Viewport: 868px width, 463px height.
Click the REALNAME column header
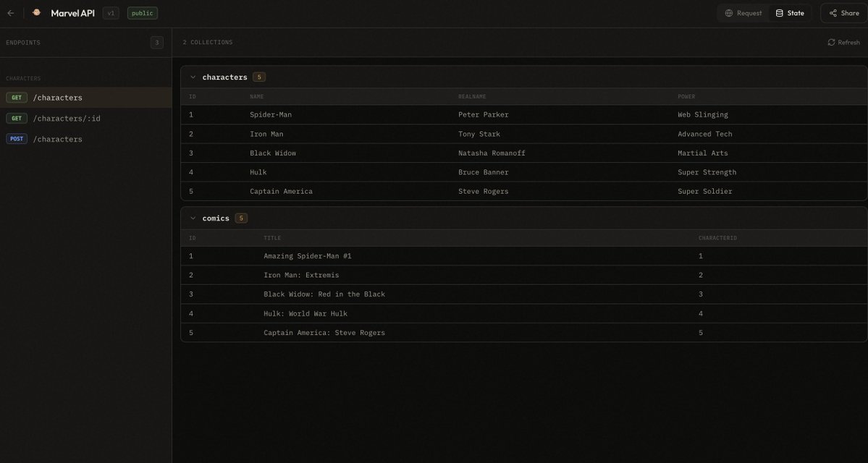472,97
